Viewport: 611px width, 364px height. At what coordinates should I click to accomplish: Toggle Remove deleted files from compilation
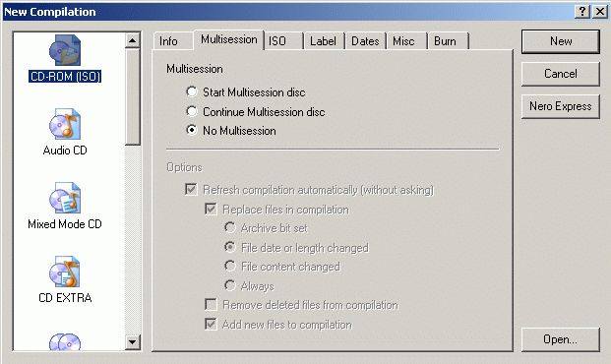[x=211, y=305]
